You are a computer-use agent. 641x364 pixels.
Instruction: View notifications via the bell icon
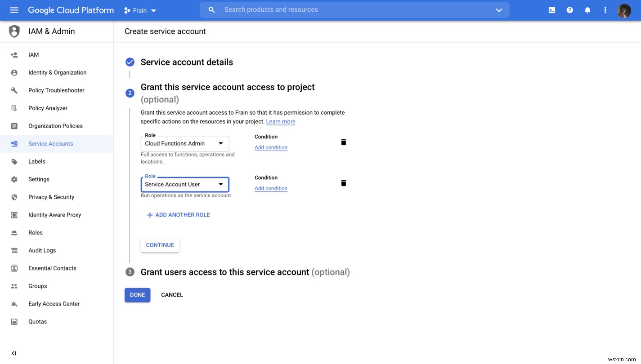(587, 10)
